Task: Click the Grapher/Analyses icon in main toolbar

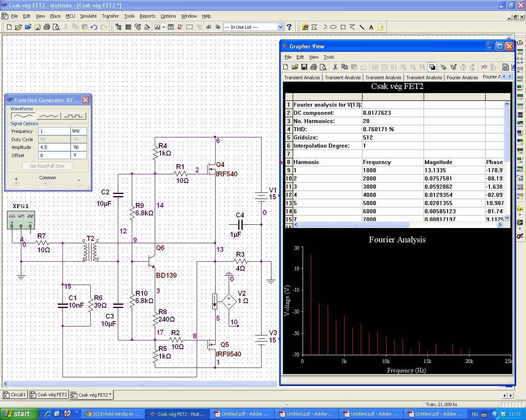Action: coord(157,27)
